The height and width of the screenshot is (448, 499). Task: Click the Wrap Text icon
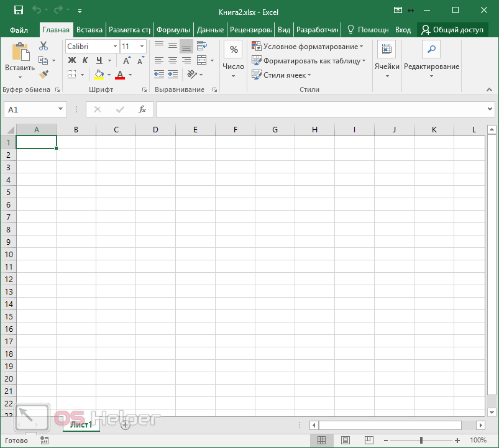click(x=201, y=47)
